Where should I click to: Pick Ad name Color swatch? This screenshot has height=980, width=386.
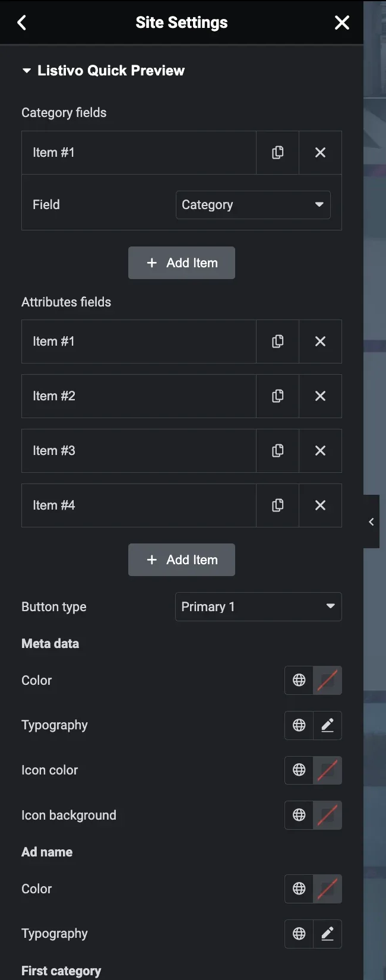coord(327,889)
